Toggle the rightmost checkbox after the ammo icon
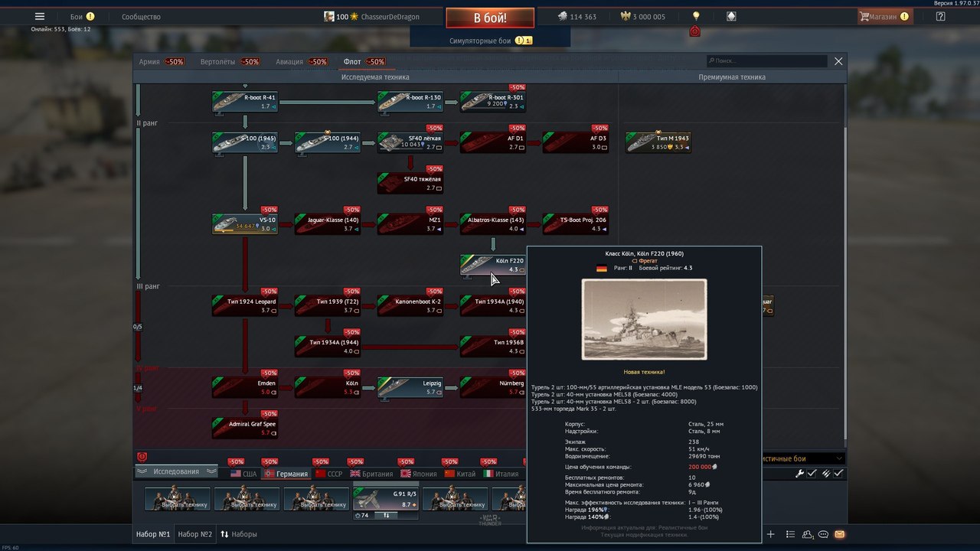The image size is (980, 551). [838, 474]
